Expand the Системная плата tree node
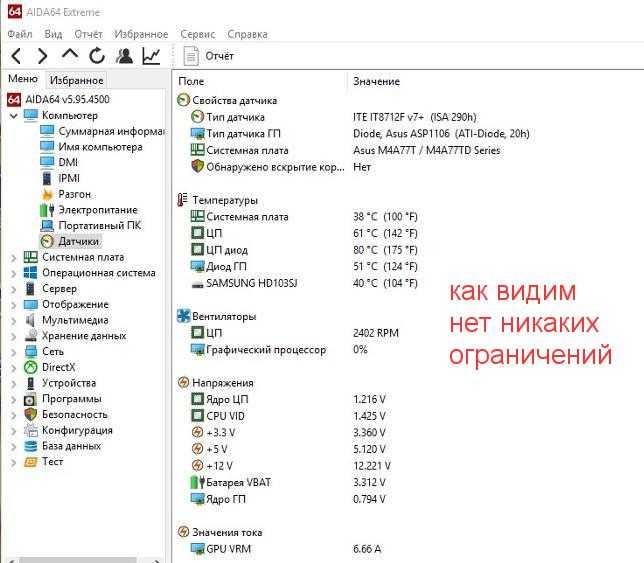Image resolution: width=644 pixels, height=563 pixels. 14,258
